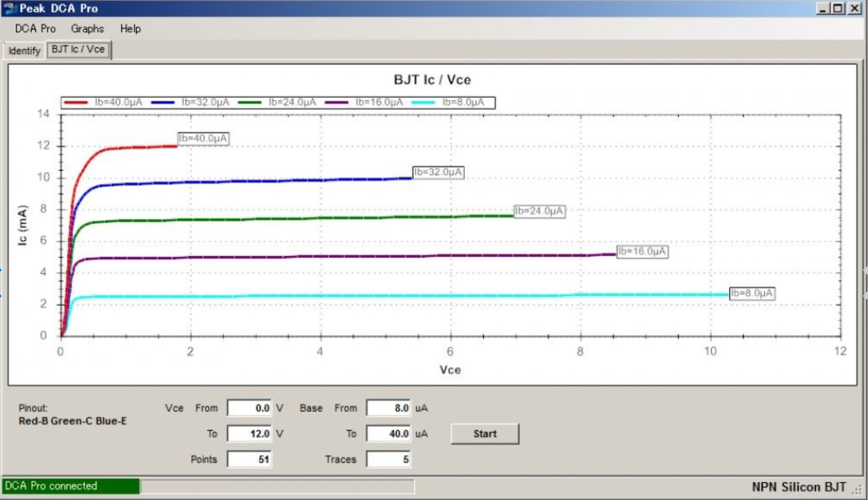
Task: Open the Help menu
Action: 130,29
